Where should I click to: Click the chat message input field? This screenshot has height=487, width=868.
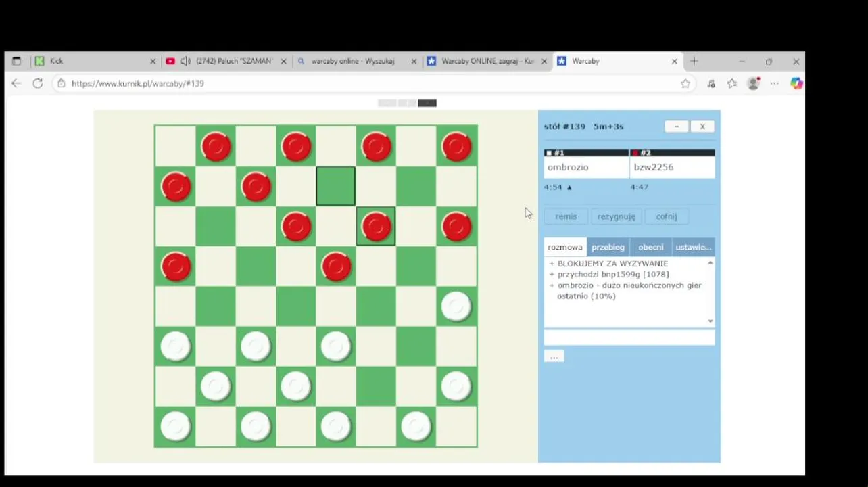(x=629, y=338)
